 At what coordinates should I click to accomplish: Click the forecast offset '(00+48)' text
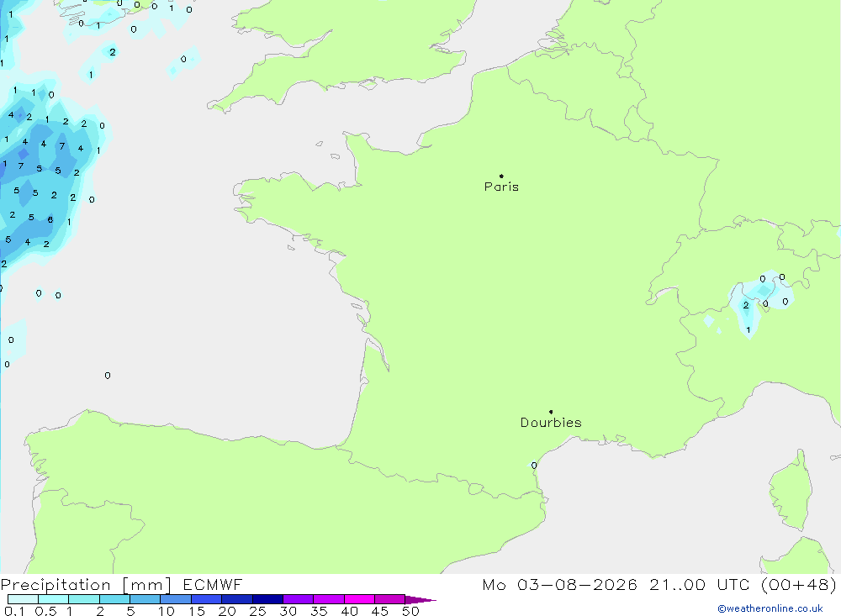[799, 585]
